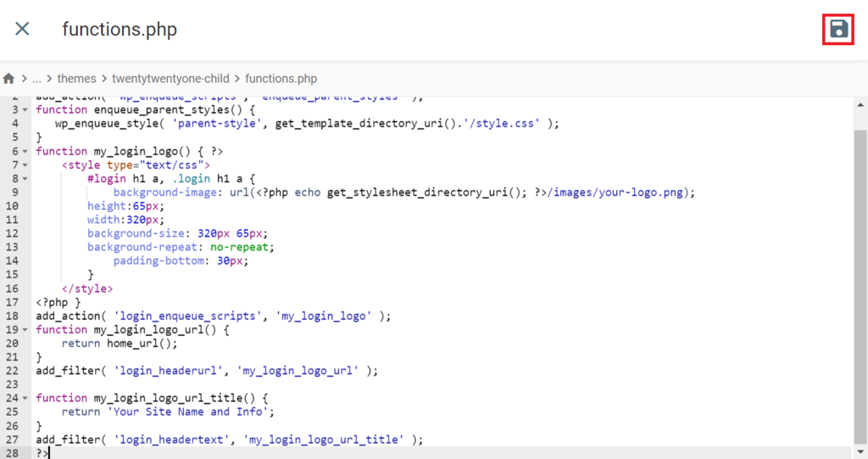
Task: Click the scrollbar up arrow
Action: [860, 104]
